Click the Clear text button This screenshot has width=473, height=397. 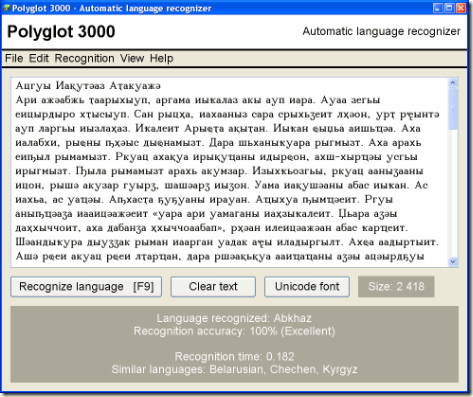click(x=213, y=287)
